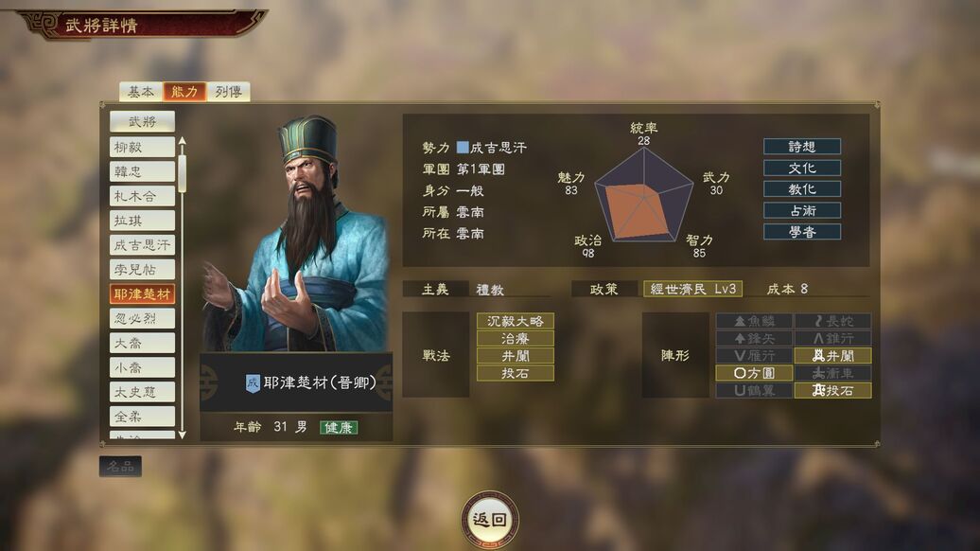The image size is (980, 551).
Task: Click the officer list scroll-up arrow
Action: 182,141
